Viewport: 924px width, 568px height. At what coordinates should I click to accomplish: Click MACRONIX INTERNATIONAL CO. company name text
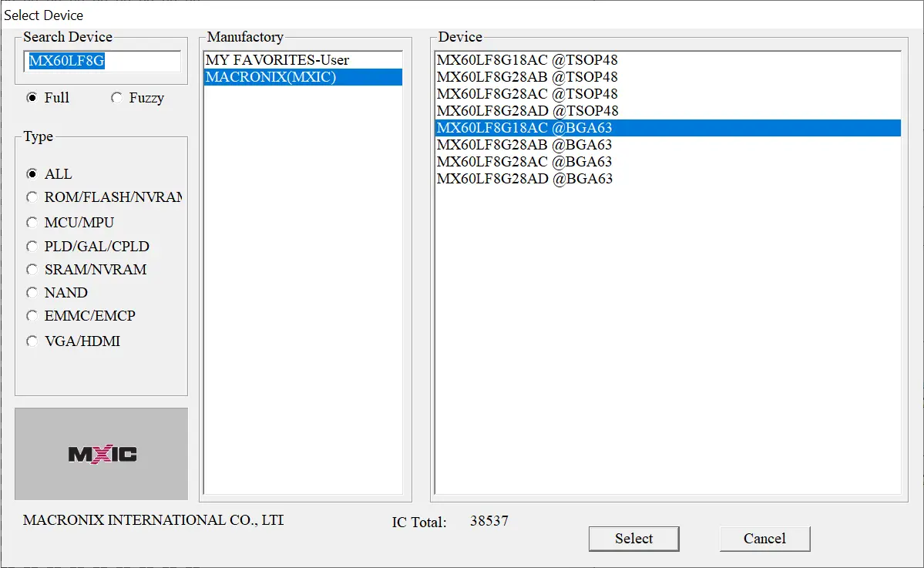coord(153,519)
